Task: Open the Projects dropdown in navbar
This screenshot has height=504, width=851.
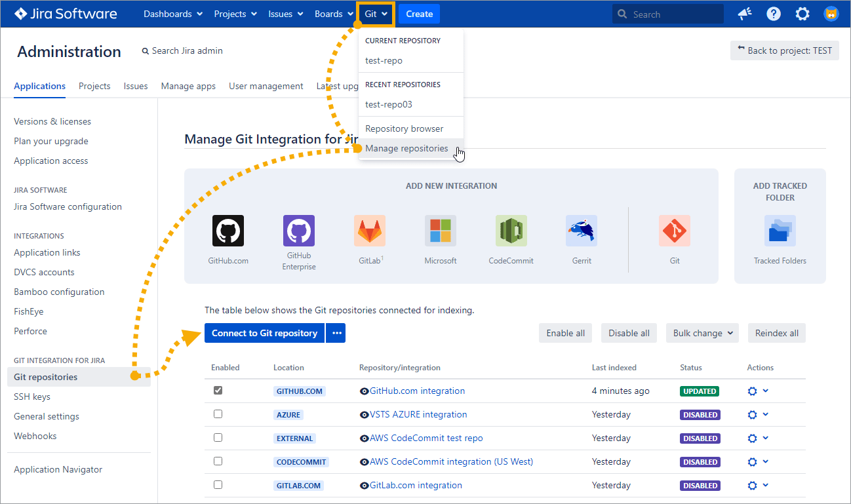Action: (235, 14)
